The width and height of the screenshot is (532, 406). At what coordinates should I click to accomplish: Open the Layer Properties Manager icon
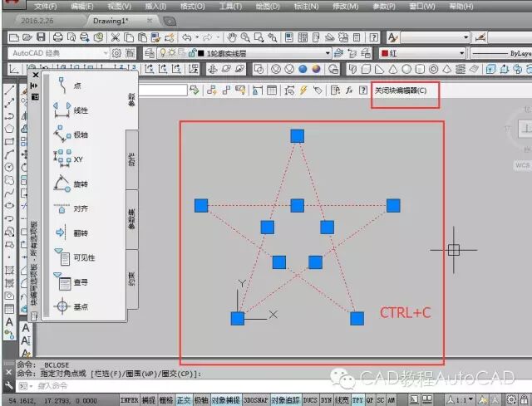coord(150,53)
